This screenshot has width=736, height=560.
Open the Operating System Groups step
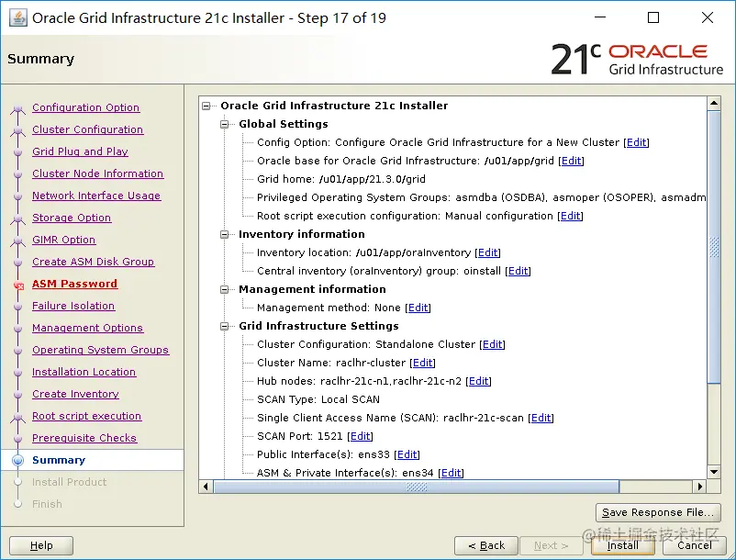(100, 350)
